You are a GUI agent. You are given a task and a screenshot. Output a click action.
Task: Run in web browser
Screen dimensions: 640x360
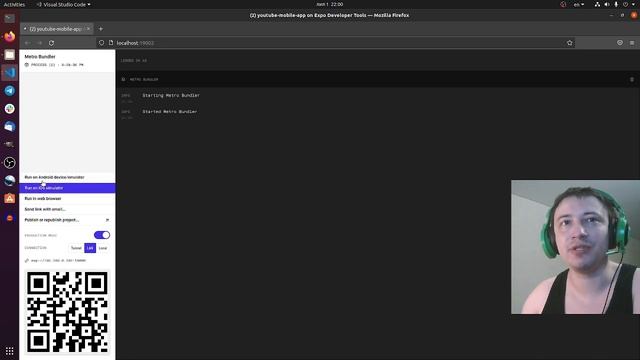[x=67, y=198]
